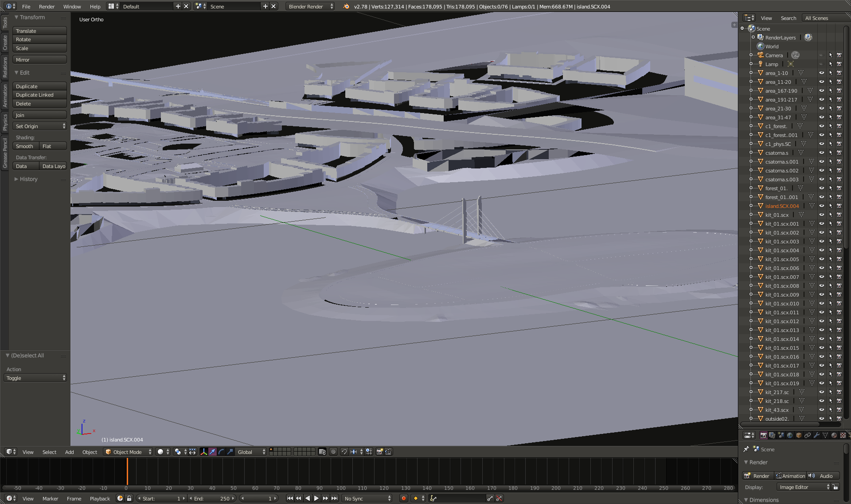Click the snap magnet icon in the 3D header

click(x=344, y=452)
